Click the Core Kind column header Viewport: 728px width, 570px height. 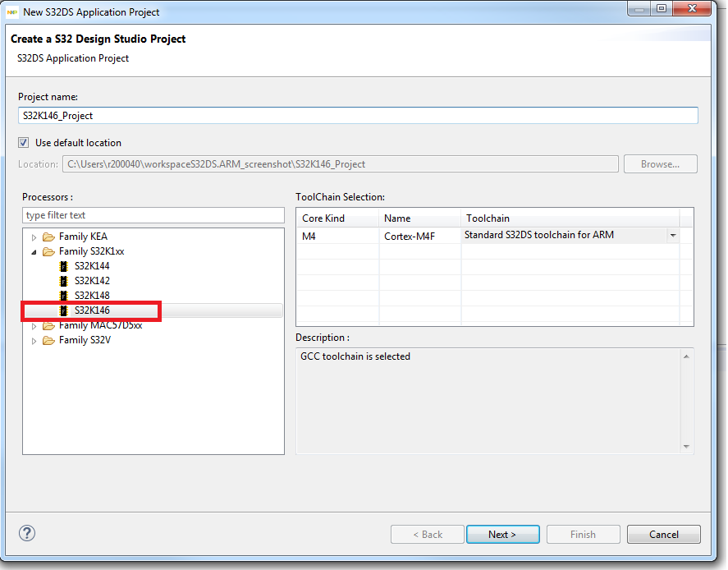(337, 218)
